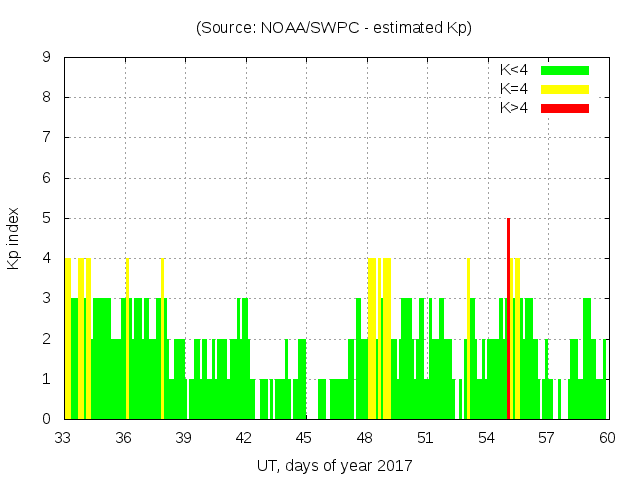640x480 pixels.
Task: Select the K<4 legend text label
Action: [514, 70]
